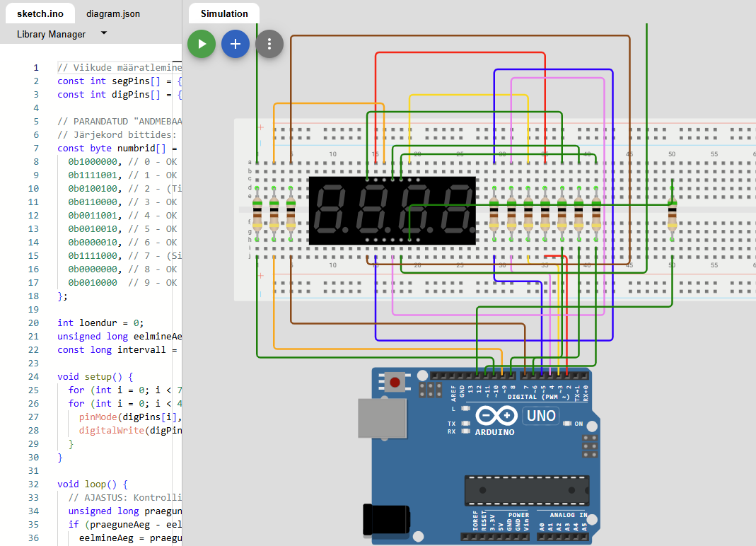The width and height of the screenshot is (756, 546).
Task: Click the 'void setup() {' line
Action: coord(95,377)
